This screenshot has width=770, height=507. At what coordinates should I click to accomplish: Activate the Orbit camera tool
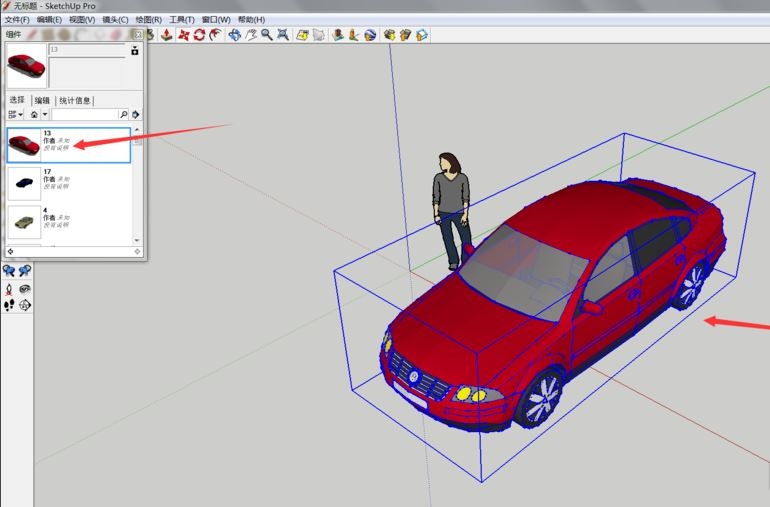pyautogui.click(x=235, y=35)
